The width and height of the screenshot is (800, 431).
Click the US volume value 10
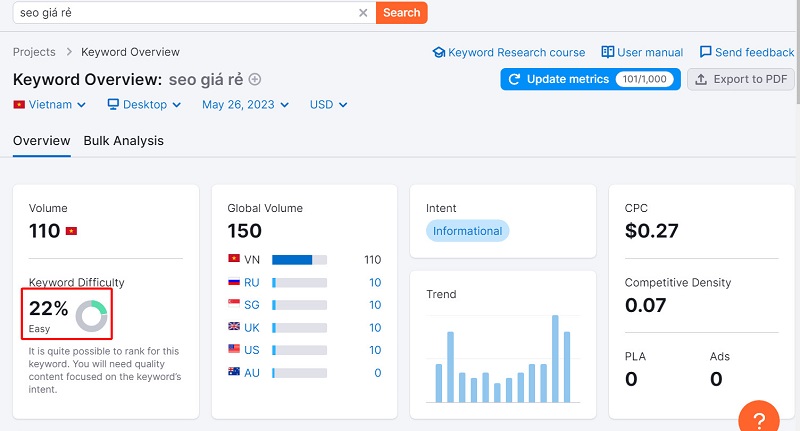pos(375,350)
